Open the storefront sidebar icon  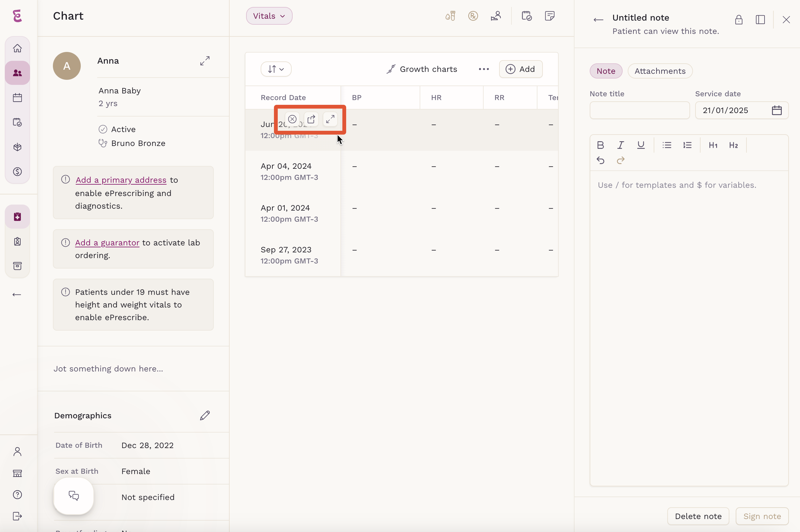coord(17,473)
